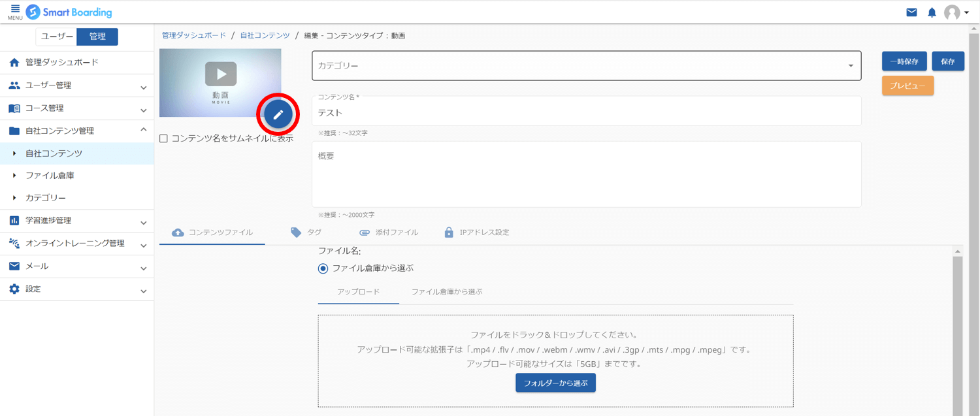The image size is (980, 416).
Task: Open the カテゴリー dropdown
Action: (x=586, y=66)
